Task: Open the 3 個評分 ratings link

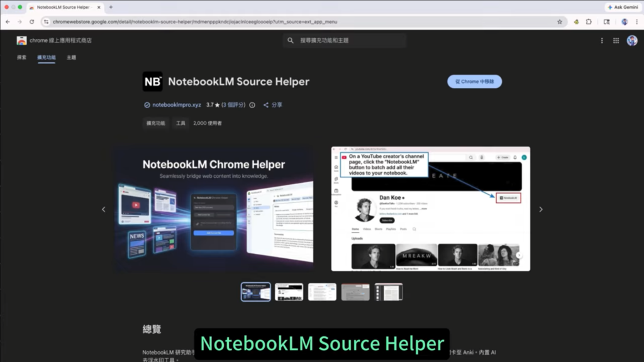Action: point(233,105)
